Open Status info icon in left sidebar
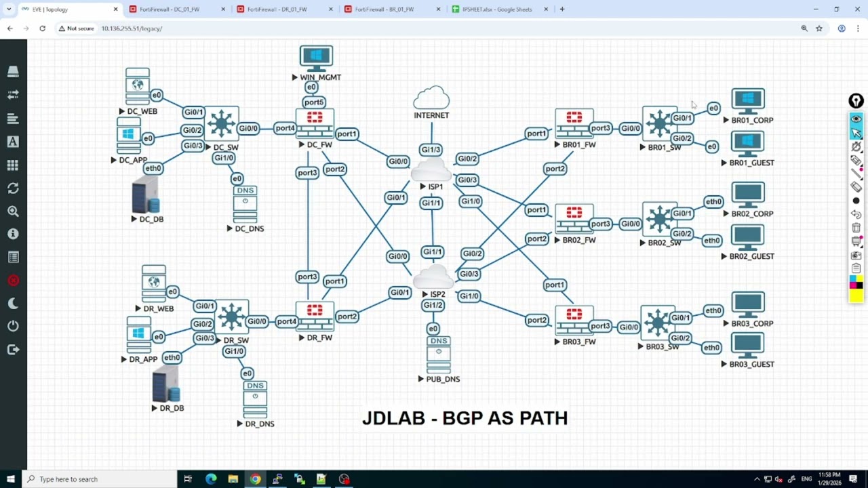Image resolution: width=868 pixels, height=488 pixels. click(13, 234)
